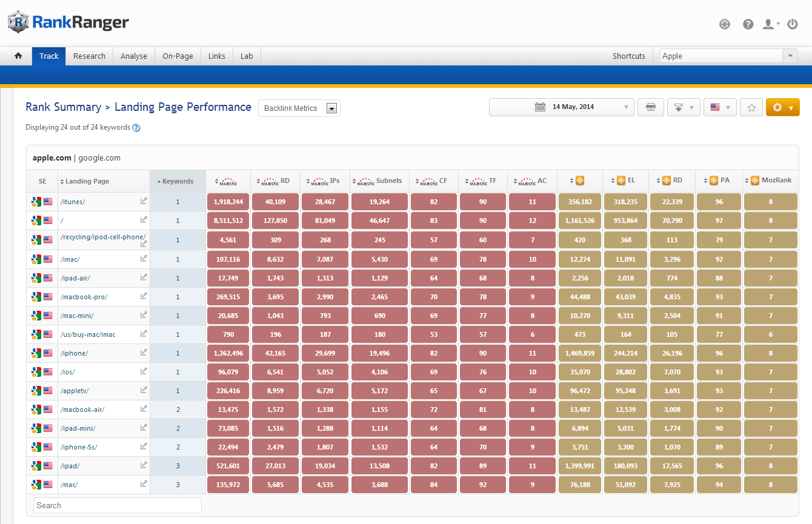Sort table by Keywords column header
The height and width of the screenshot is (524, 812).
(178, 181)
